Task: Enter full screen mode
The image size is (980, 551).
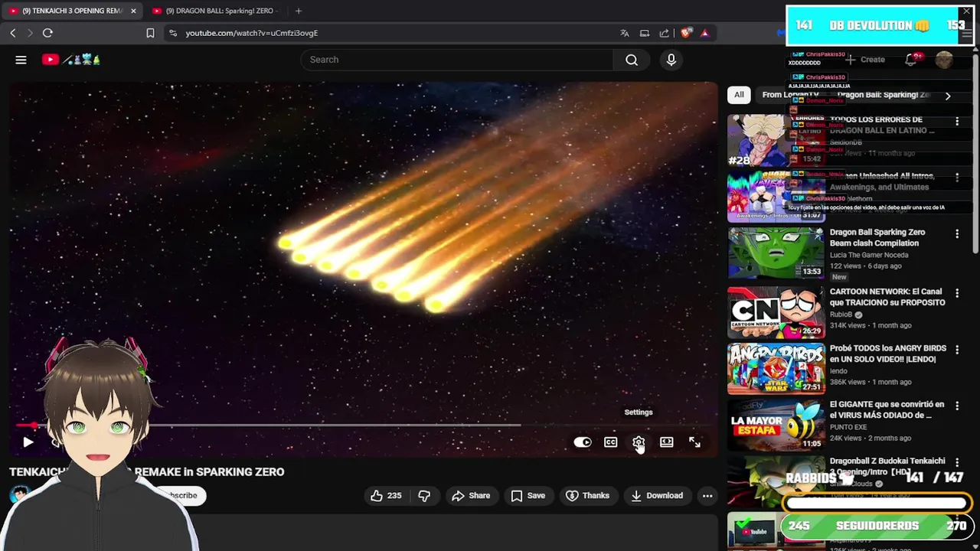Action: coord(694,442)
